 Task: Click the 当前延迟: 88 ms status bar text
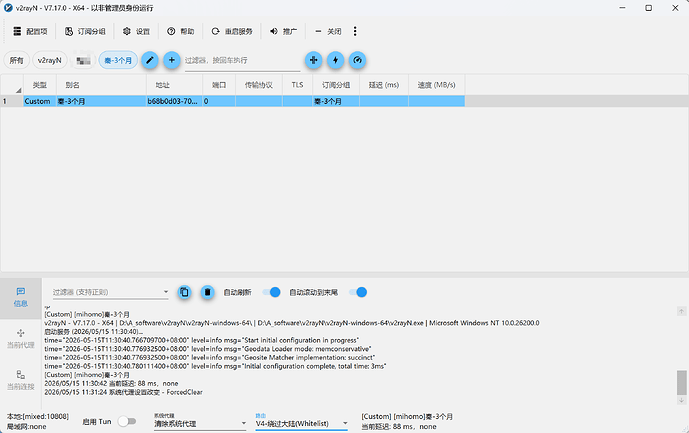click(399, 426)
